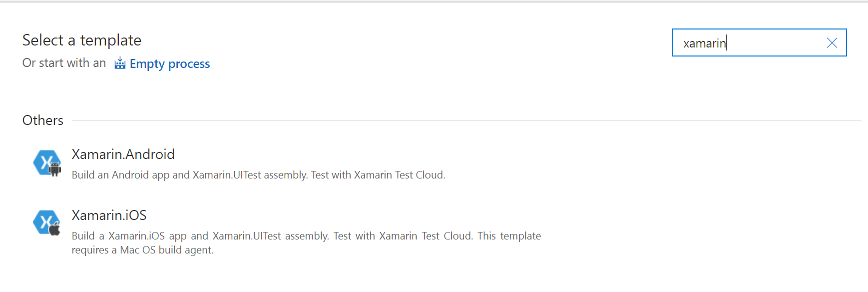Screen dimensions: 868x292
Task: Click the Xamarin.Android description about Android app
Action: [x=258, y=175]
